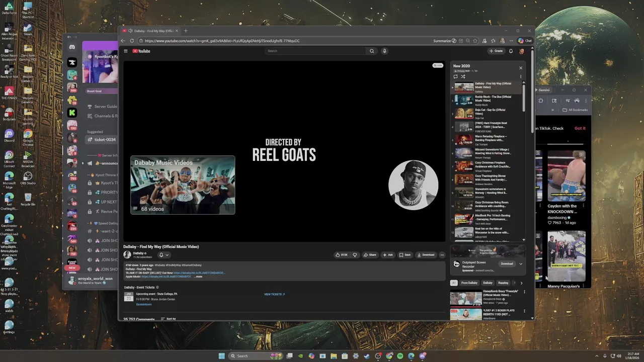Show hidden system tray icons chevron
Screen dimensions: 644x362
tap(597, 356)
